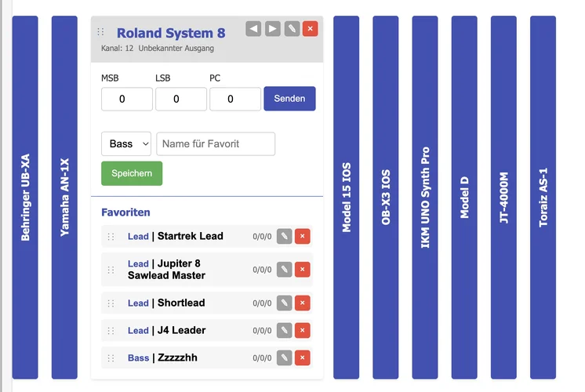The image size is (585, 392).
Task: Click the green Speichern button
Action: tap(132, 173)
